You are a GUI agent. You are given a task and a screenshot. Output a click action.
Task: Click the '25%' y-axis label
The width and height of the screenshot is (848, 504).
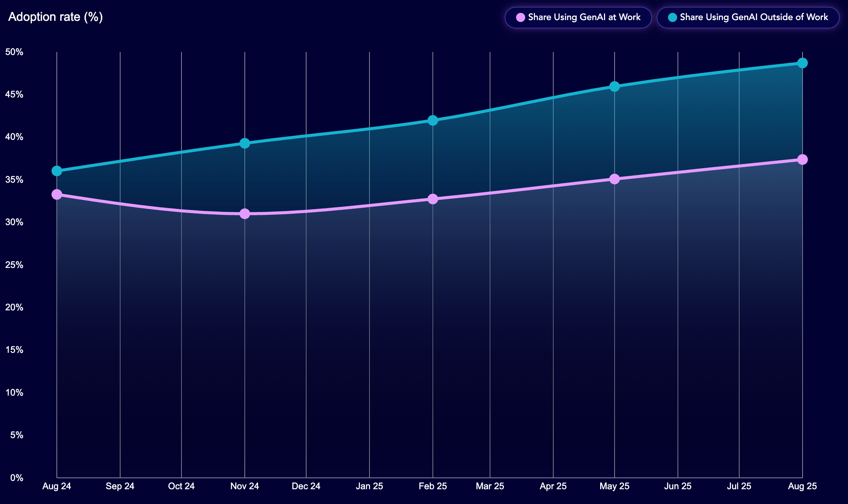pyautogui.click(x=14, y=265)
